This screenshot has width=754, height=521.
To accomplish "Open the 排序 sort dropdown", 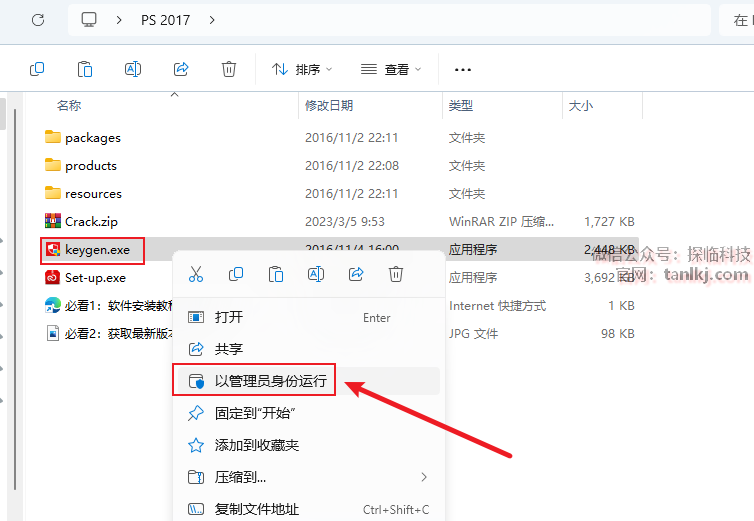I will 302,70.
